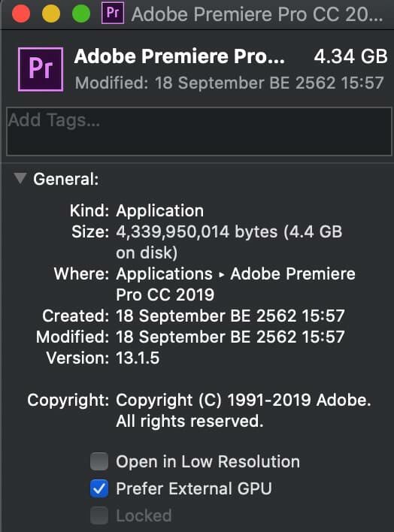Click the 4,339,950,014 bytes size value

(197, 232)
